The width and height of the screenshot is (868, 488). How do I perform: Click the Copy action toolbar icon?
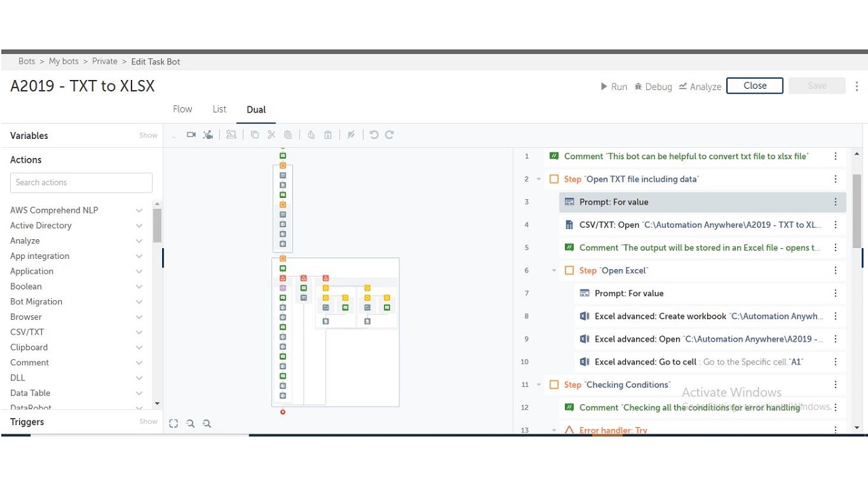point(255,135)
